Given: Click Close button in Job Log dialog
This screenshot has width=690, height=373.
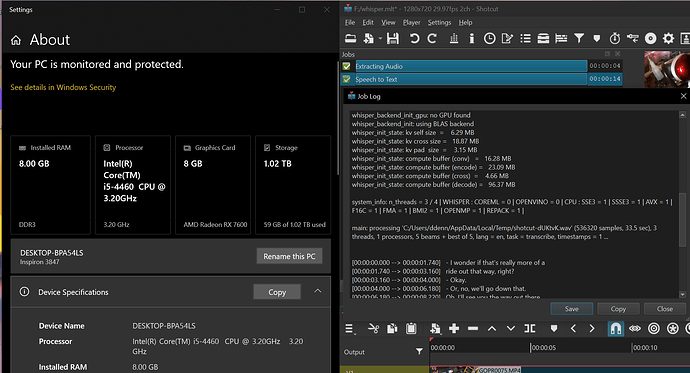Looking at the screenshot, I should [664, 309].
